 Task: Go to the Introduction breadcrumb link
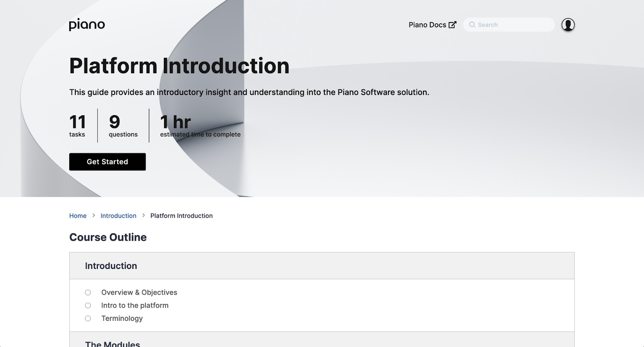pos(118,216)
